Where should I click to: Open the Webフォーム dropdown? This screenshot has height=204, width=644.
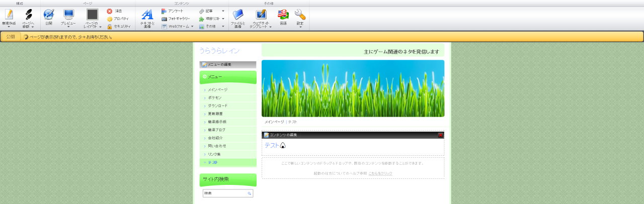178,27
